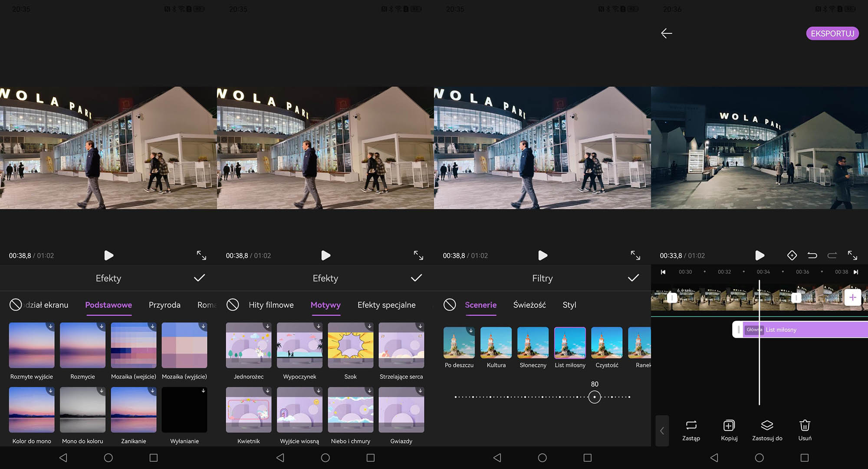The height and width of the screenshot is (469, 868).
Task: Tap the back arrow in the timeline editor screen
Action: point(666,33)
